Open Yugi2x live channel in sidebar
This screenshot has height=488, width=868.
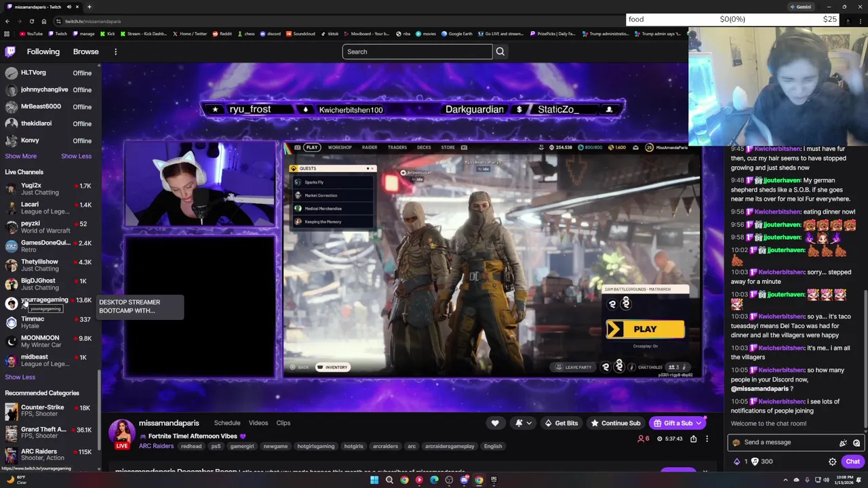coord(49,189)
